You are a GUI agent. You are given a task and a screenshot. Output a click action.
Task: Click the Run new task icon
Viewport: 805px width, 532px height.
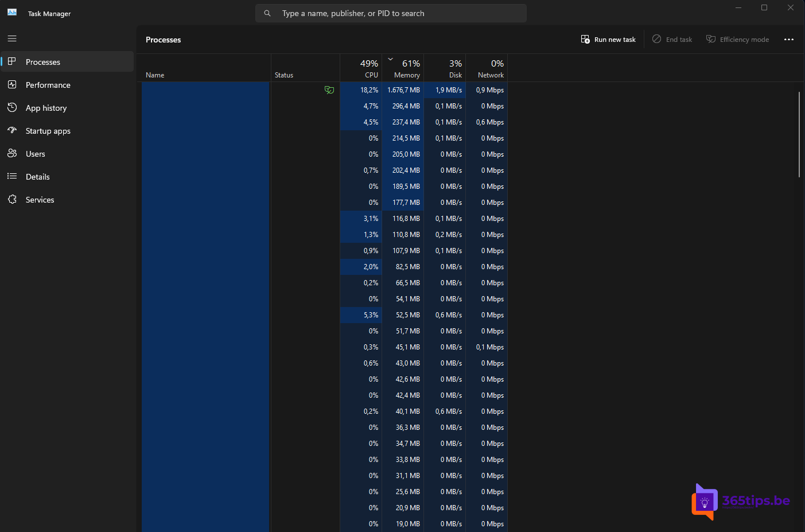585,39
